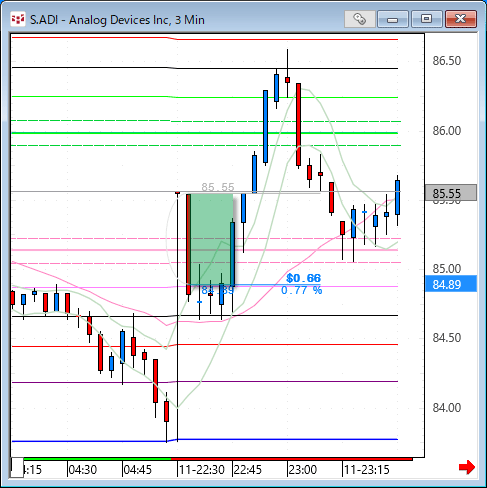Click the chart link chain icon

coord(360,19)
